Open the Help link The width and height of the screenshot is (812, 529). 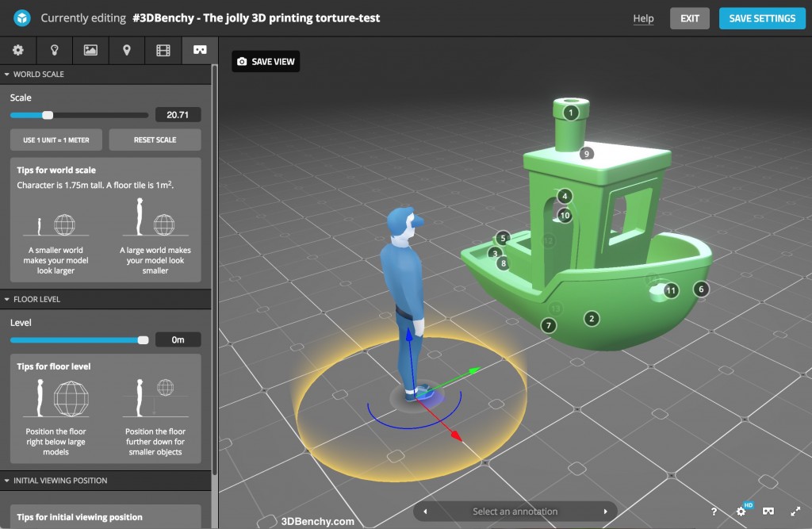(x=643, y=18)
